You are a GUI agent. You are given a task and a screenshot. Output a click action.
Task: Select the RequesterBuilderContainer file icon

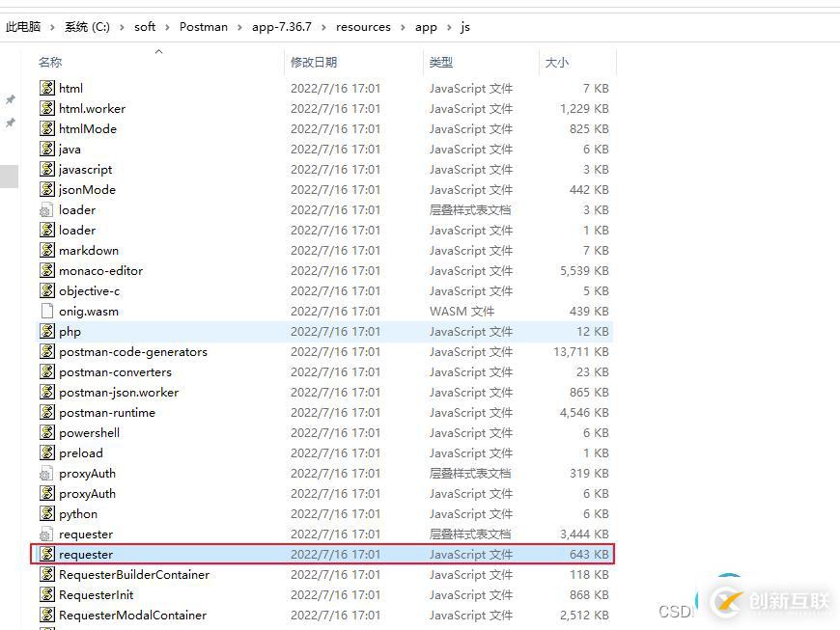[x=47, y=574]
